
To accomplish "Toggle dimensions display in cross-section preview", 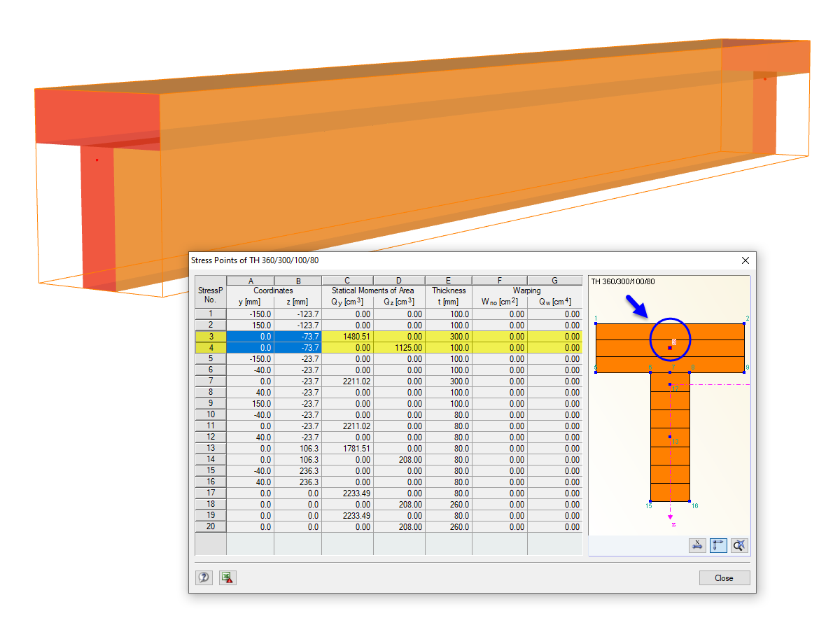I will (696, 545).
